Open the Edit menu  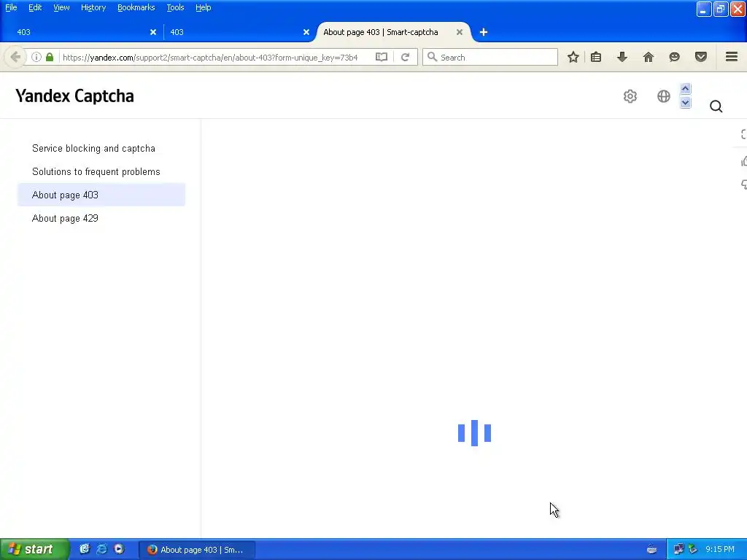coord(35,7)
